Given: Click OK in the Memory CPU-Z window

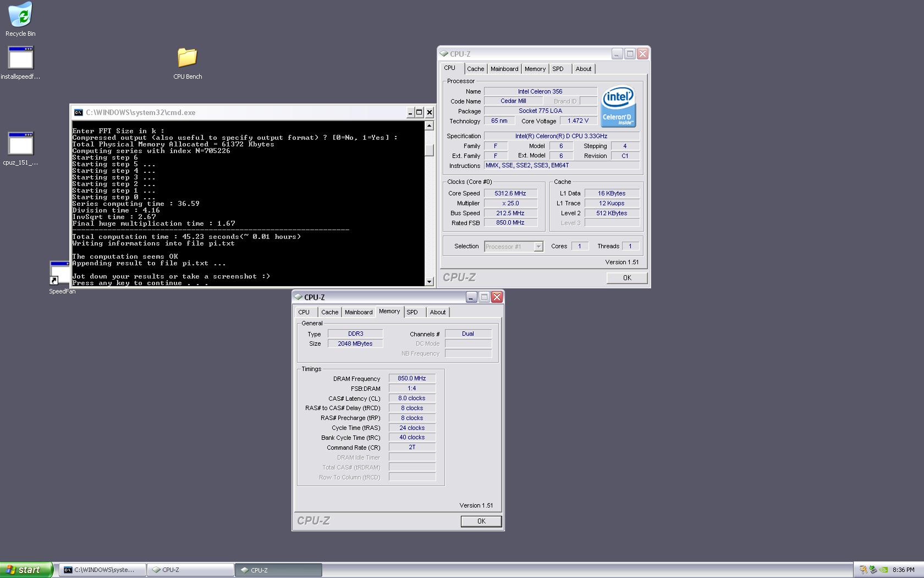Looking at the screenshot, I should click(481, 521).
